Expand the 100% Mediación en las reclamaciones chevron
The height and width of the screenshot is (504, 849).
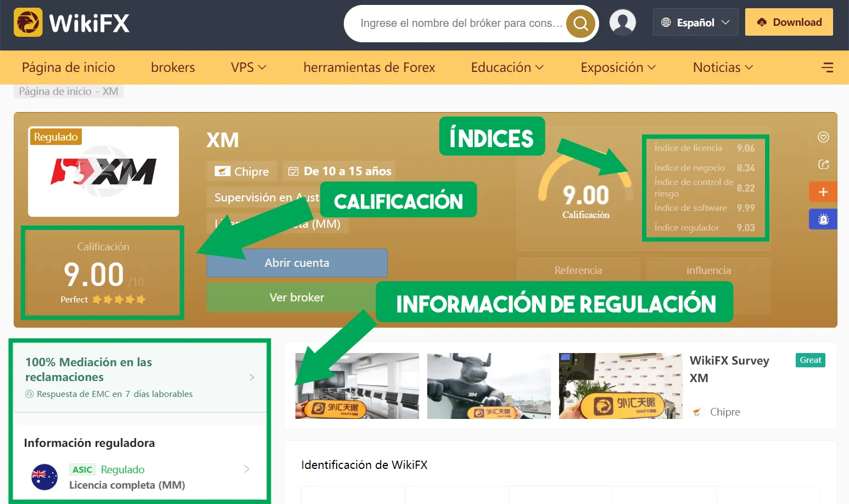[x=252, y=377]
